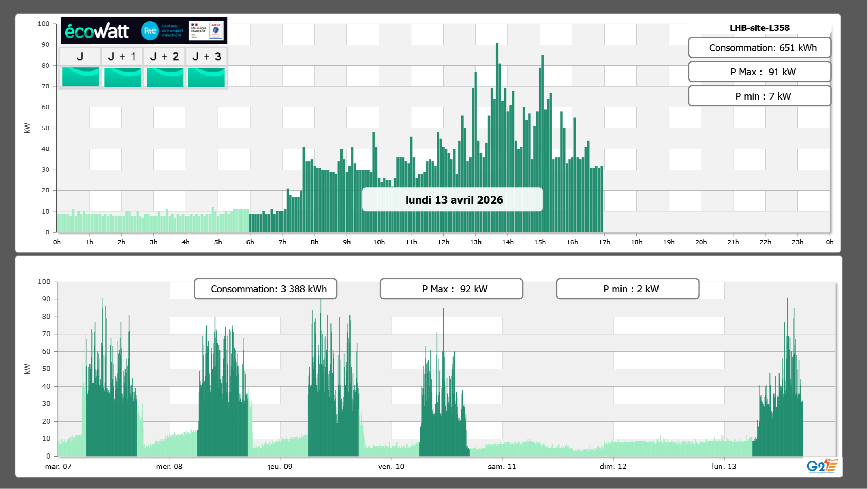
Task: Click the P Max : 91 kW box
Action: coord(759,72)
